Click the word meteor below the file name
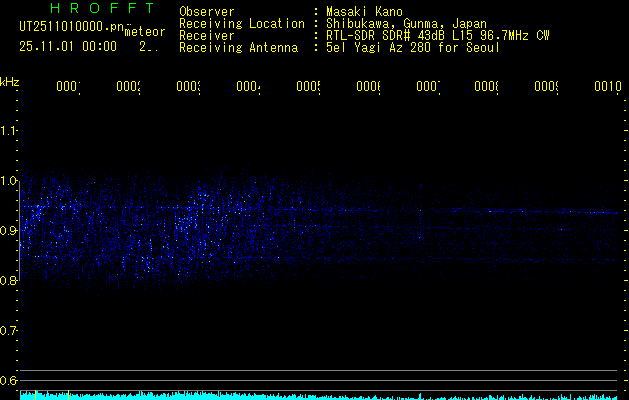Image resolution: width=629 pixels, height=400 pixels. pos(145,32)
